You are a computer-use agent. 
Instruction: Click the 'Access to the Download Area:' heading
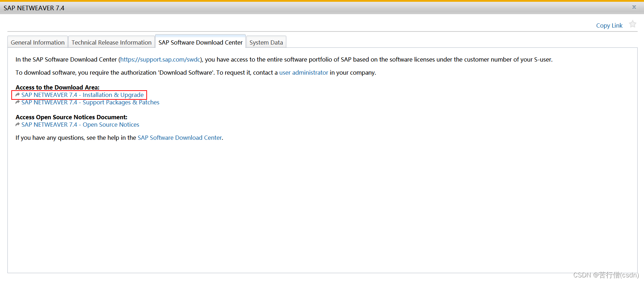[58, 87]
